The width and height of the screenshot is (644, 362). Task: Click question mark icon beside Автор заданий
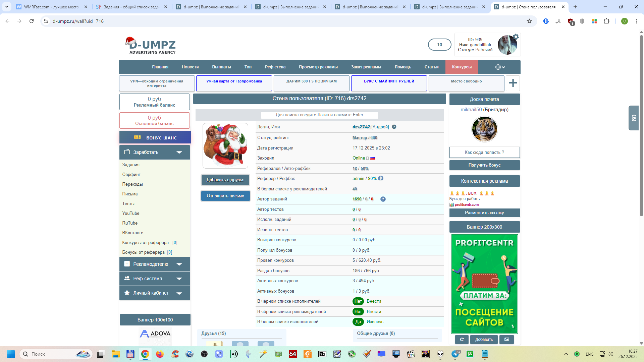(x=383, y=199)
